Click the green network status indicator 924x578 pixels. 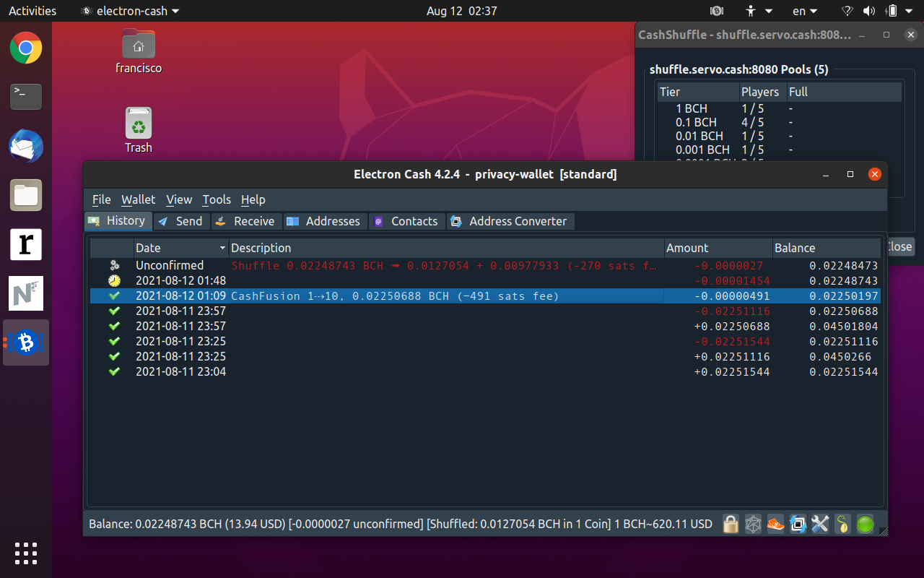point(865,524)
